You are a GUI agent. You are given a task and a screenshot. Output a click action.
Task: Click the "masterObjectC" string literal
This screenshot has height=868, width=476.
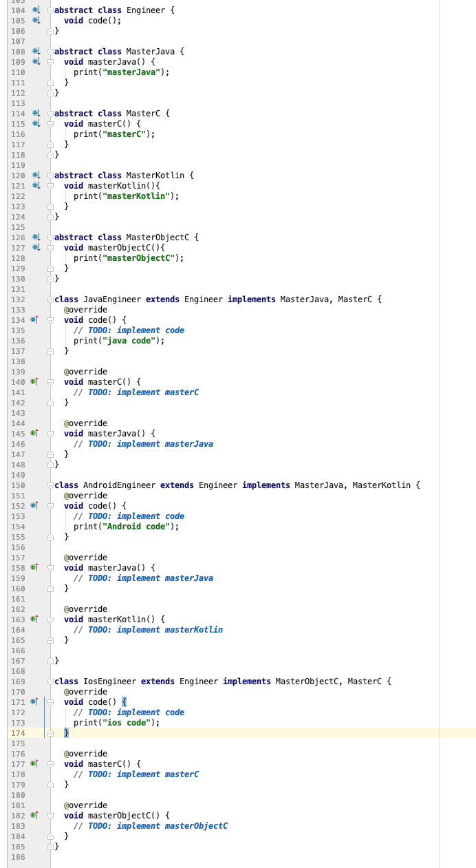139,258
